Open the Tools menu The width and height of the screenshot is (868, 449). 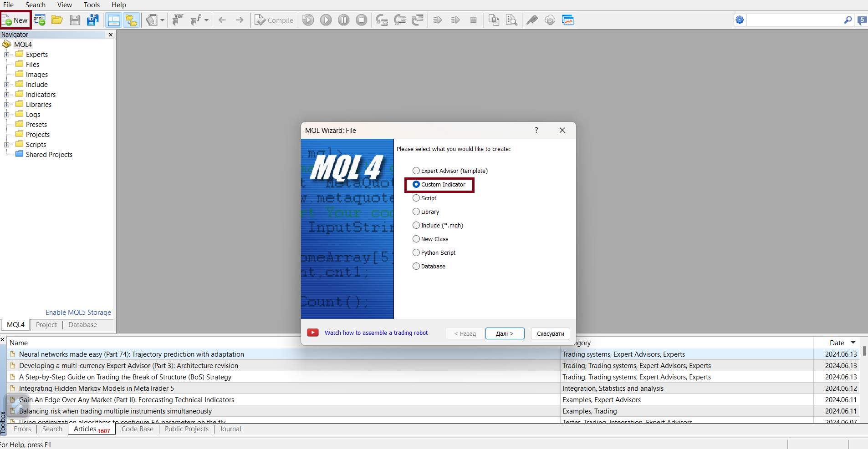(92, 5)
